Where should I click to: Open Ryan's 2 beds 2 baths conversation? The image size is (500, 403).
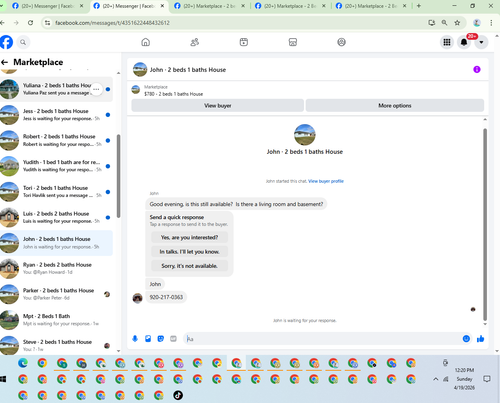click(x=56, y=269)
